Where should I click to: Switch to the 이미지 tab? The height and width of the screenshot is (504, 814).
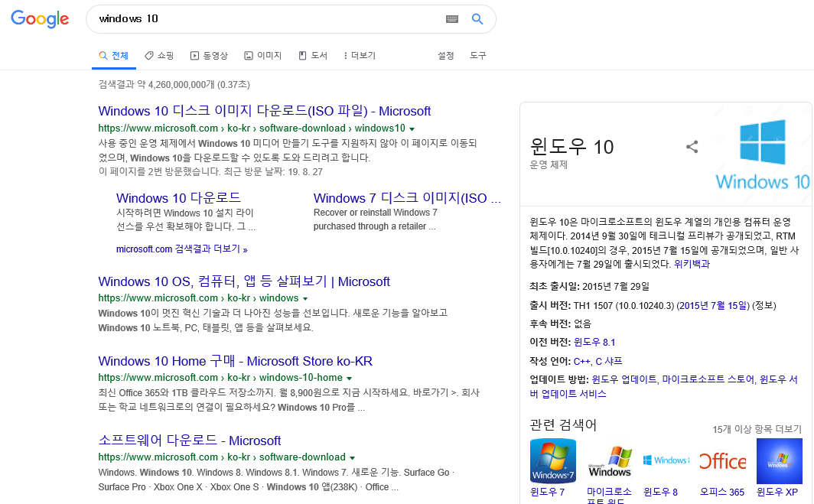(x=263, y=56)
